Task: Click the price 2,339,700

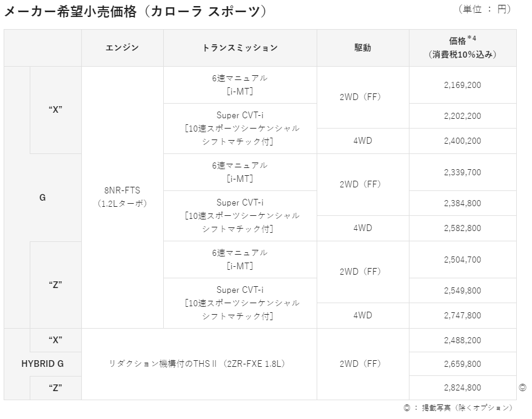Action: coord(462,172)
